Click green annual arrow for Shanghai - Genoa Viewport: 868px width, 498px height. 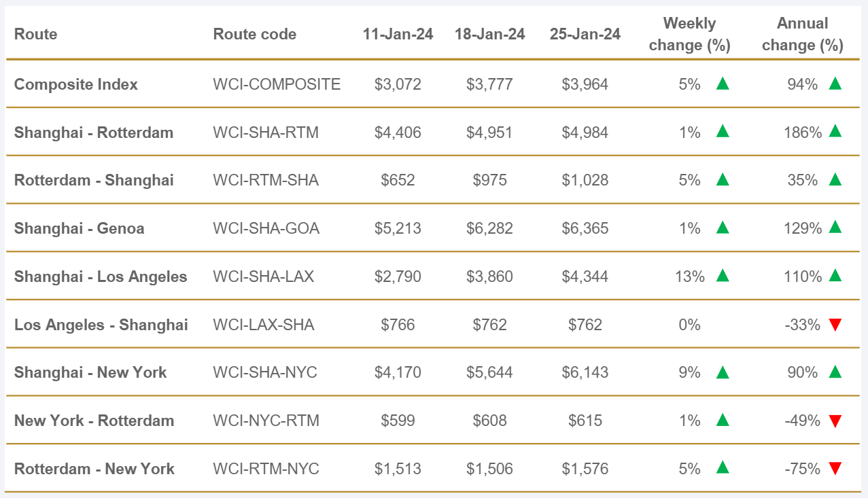pos(835,228)
